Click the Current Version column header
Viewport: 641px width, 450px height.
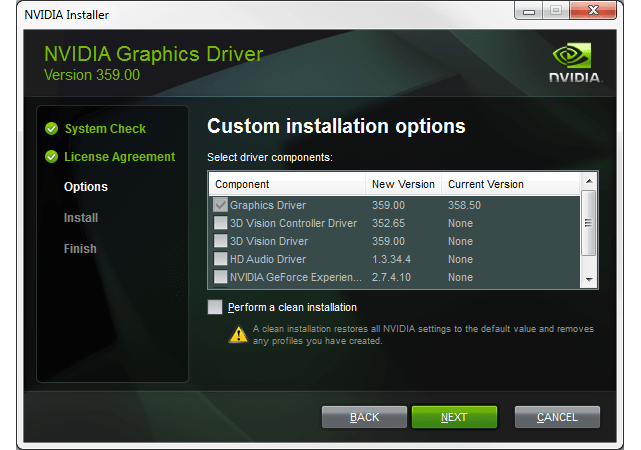tap(511, 184)
